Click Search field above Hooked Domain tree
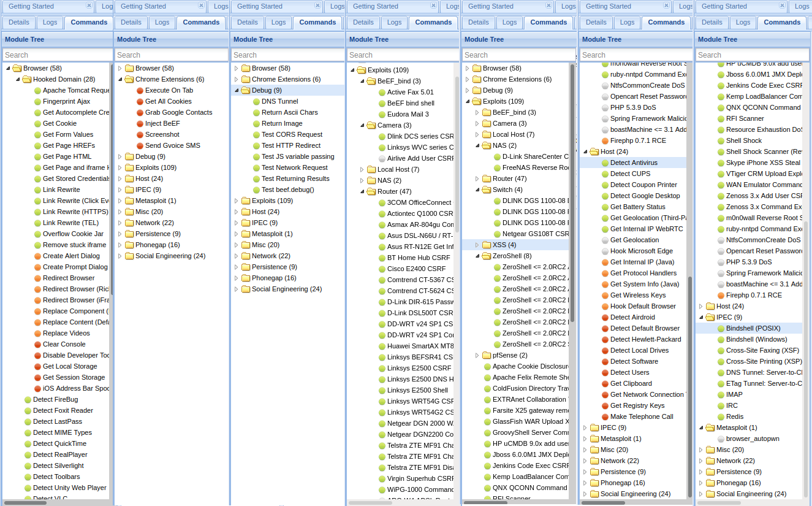This screenshot has width=812, height=506. (x=58, y=55)
